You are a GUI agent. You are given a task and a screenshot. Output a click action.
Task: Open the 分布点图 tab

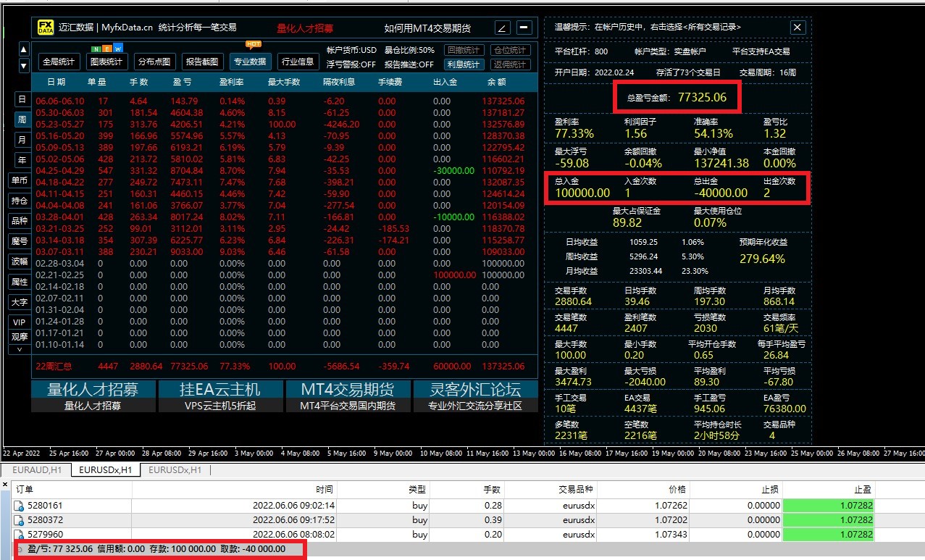pyautogui.click(x=154, y=62)
